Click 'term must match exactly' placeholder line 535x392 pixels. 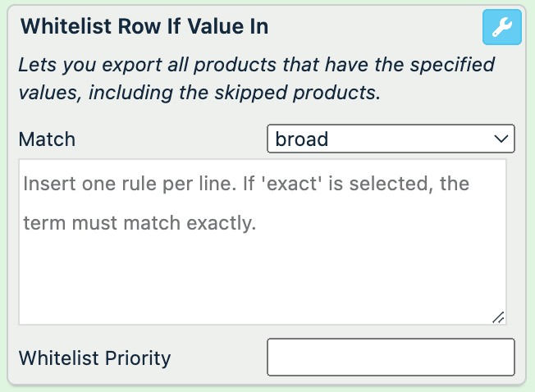tap(139, 222)
